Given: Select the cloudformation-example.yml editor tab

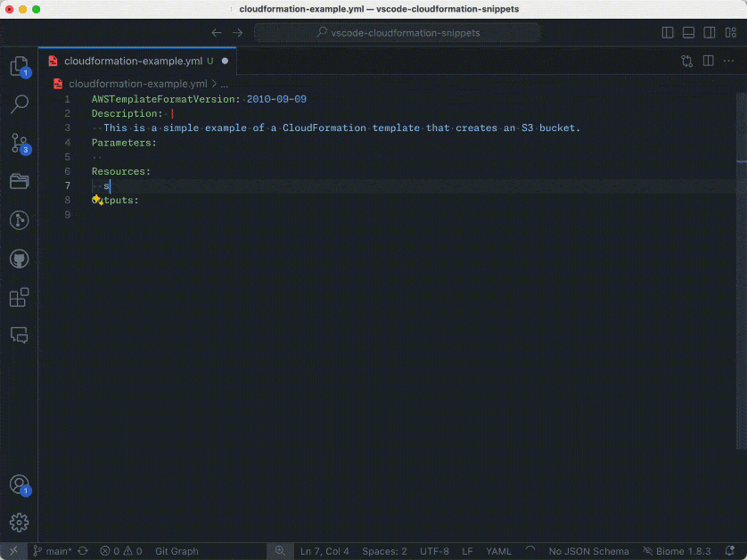Looking at the screenshot, I should 132,62.
